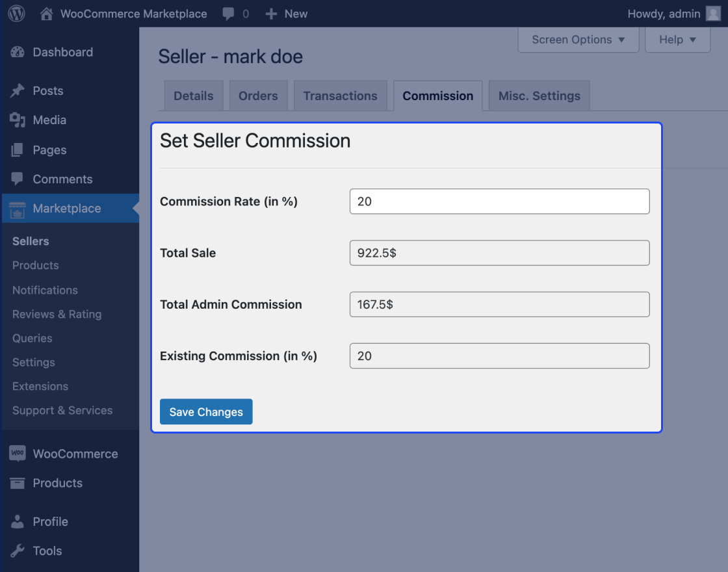Image resolution: width=728 pixels, height=572 pixels.
Task: Open the Transactions tab
Action: tap(340, 96)
